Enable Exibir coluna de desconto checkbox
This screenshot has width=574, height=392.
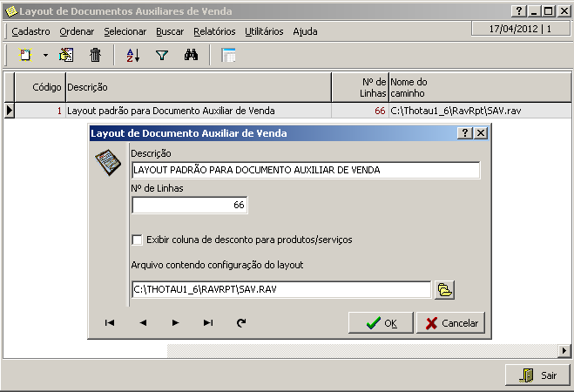tap(137, 240)
